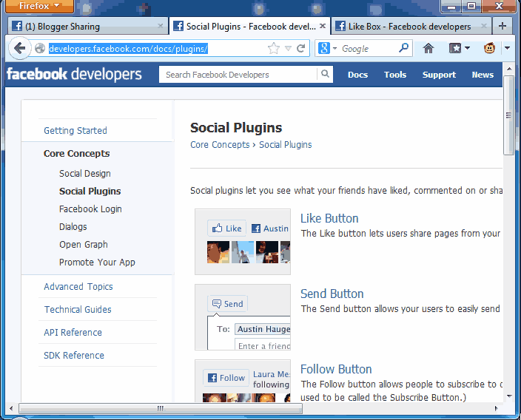Close the Blogger Sharing tab
Viewport: 521px width, 420px height.
coord(160,26)
